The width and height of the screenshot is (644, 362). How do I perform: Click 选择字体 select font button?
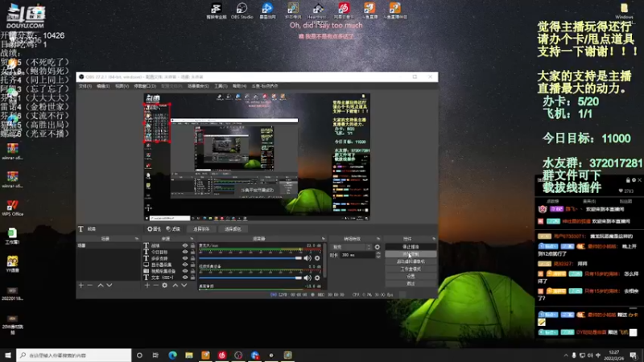[201, 229]
